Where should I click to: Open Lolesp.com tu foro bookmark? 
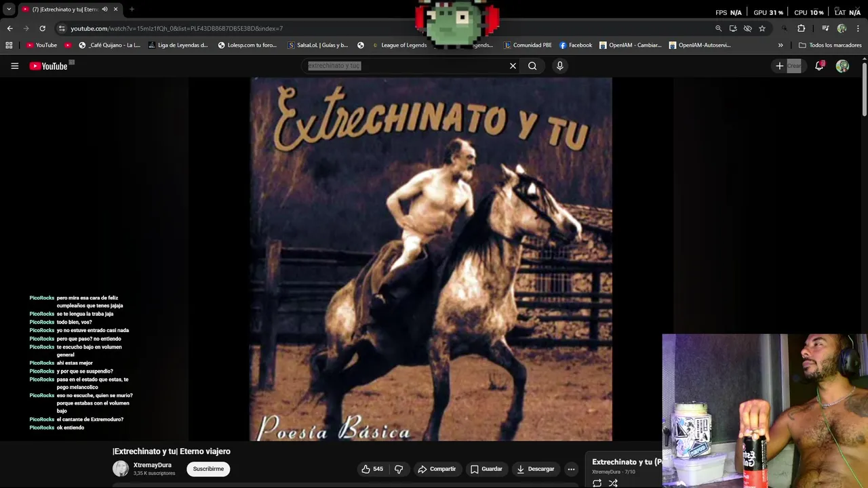[x=247, y=45]
